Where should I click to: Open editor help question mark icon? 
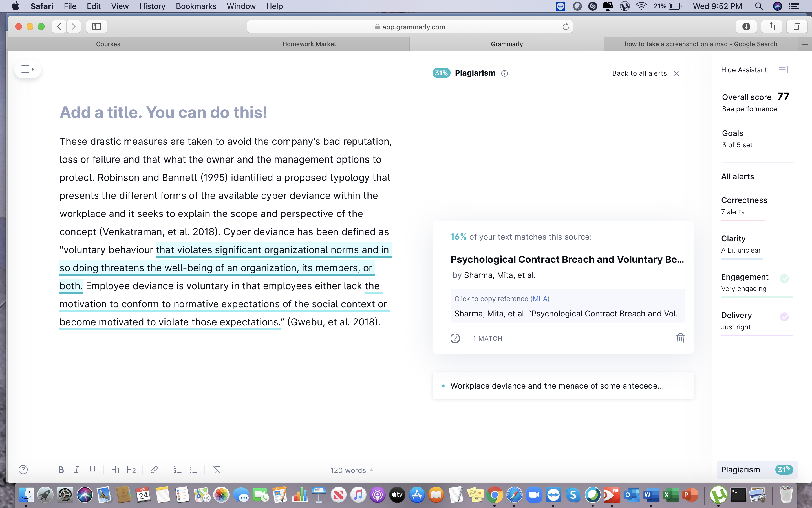click(23, 470)
